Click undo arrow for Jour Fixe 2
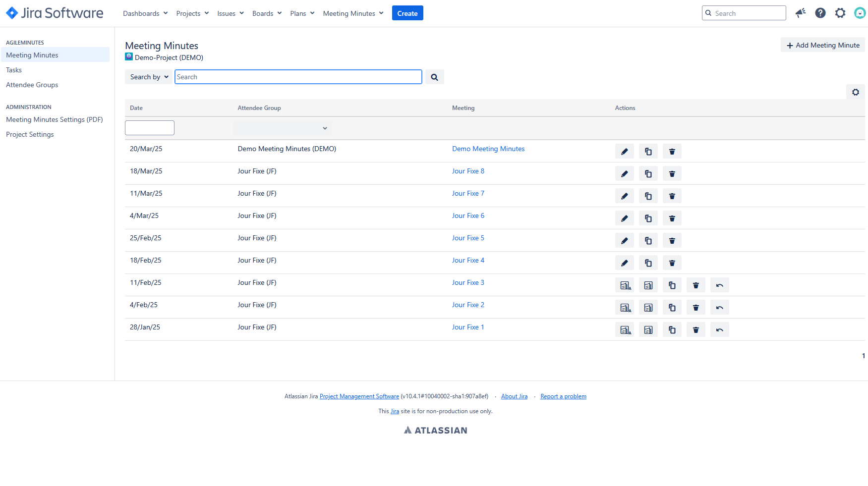Viewport: 868px width, 486px height. pyautogui.click(x=719, y=308)
